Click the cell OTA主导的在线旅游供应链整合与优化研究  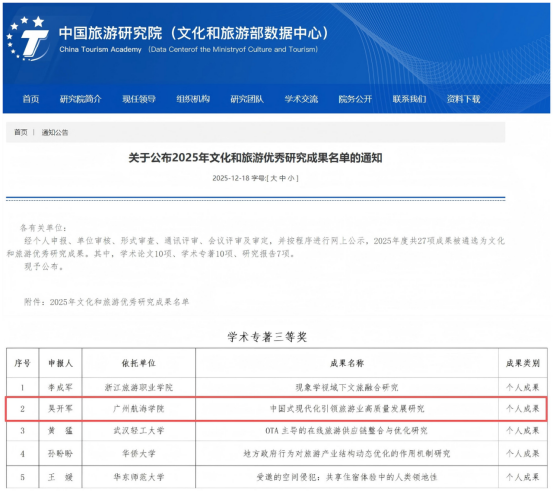click(x=347, y=431)
